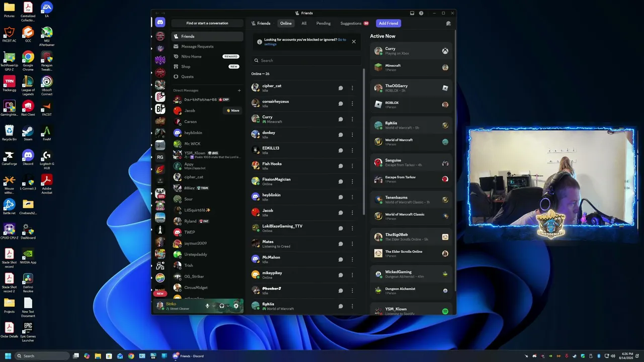Open the RG server icon in sidebar

click(160, 157)
